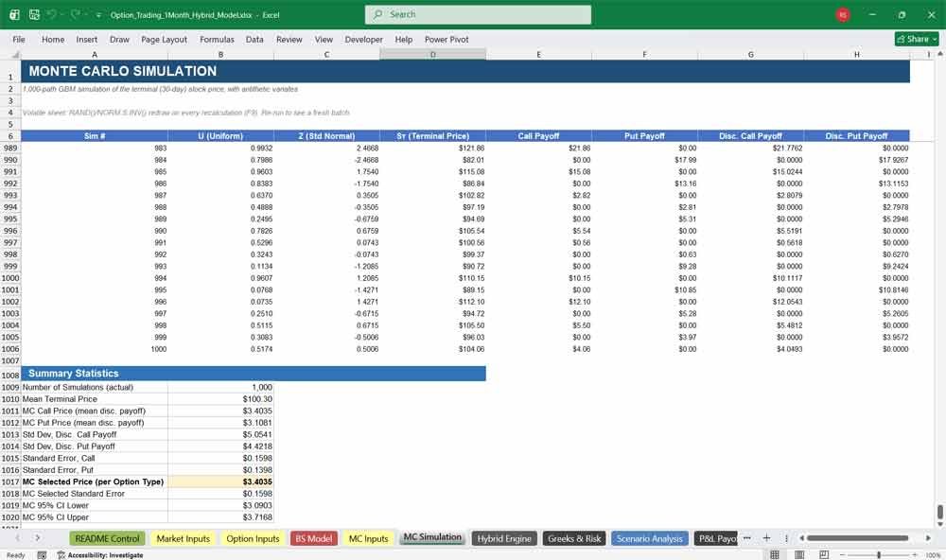Screen dimensions: 946x560
Task: Click the 'Z (Std Normal)' header cell
Action: (326, 136)
